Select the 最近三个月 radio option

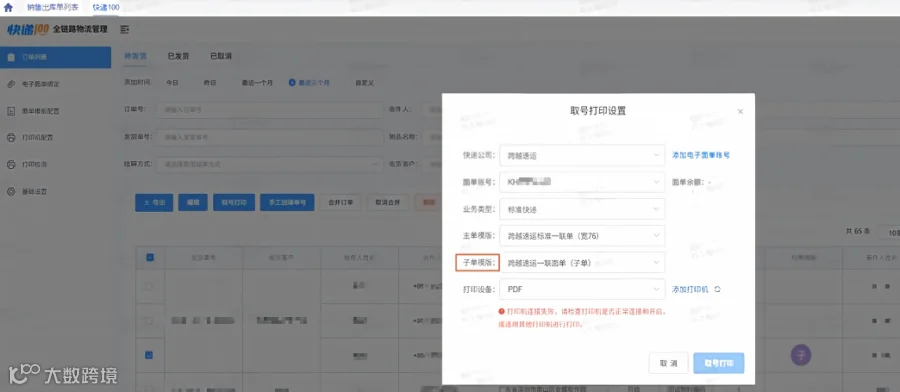[x=292, y=83]
